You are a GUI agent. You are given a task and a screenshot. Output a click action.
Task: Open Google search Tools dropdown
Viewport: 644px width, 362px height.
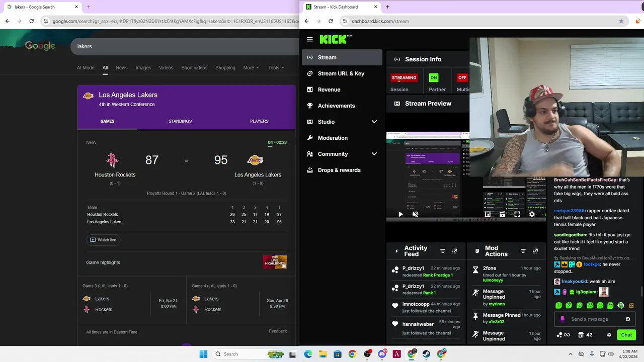tap(276, 68)
